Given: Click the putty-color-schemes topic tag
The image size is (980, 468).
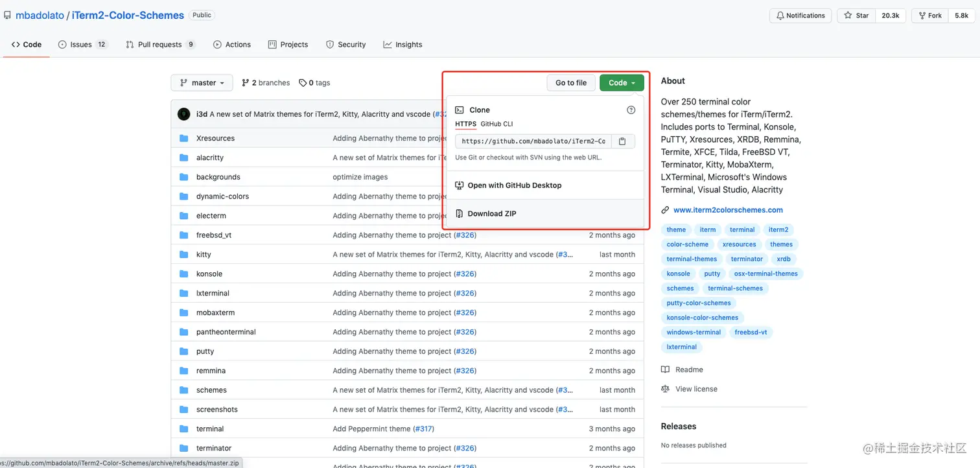Looking at the screenshot, I should 699,303.
